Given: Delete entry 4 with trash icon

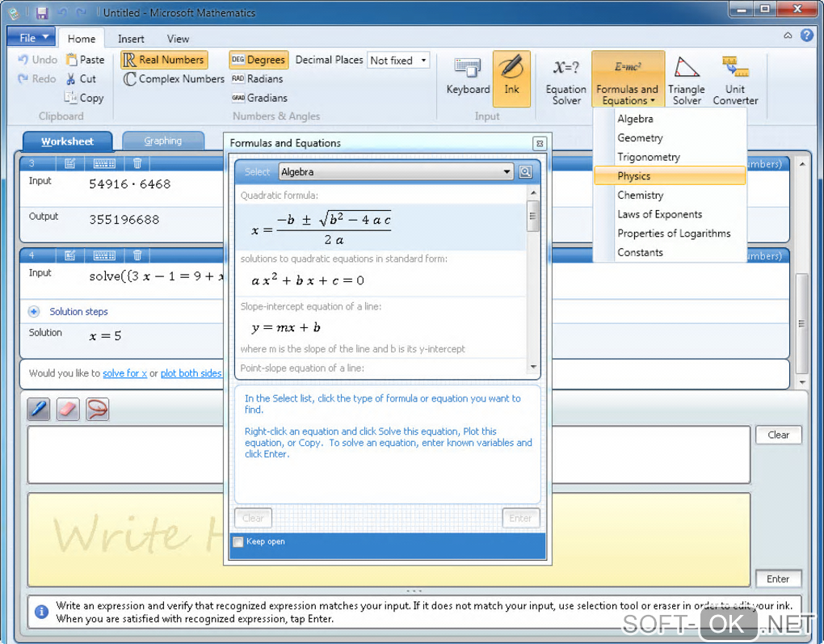Looking at the screenshot, I should (x=137, y=255).
